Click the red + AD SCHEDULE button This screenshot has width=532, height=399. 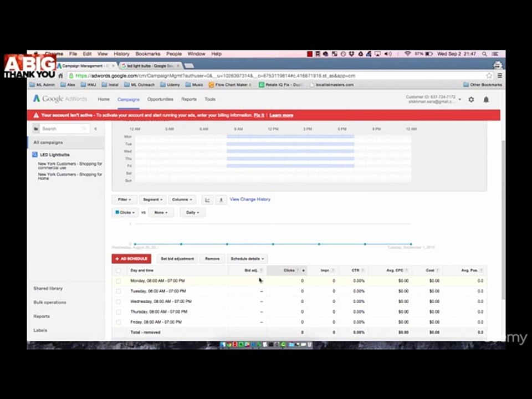tap(131, 259)
